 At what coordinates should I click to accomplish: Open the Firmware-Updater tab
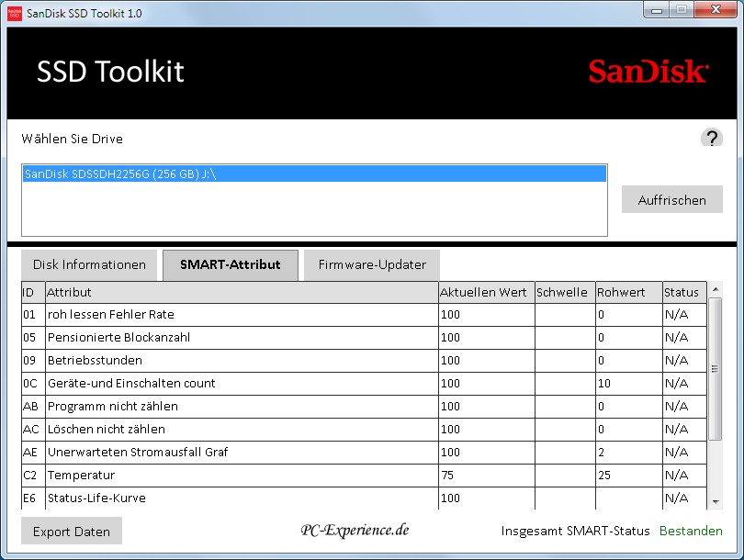[372, 264]
